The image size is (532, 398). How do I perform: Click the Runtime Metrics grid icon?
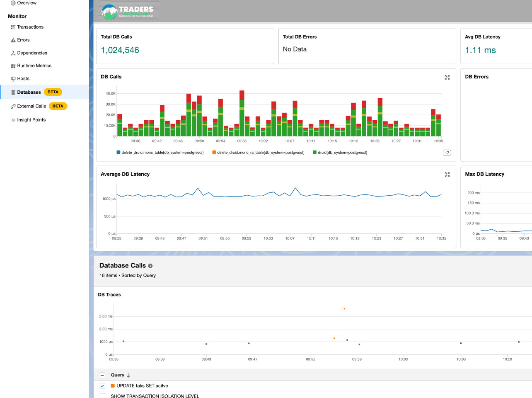click(x=13, y=66)
